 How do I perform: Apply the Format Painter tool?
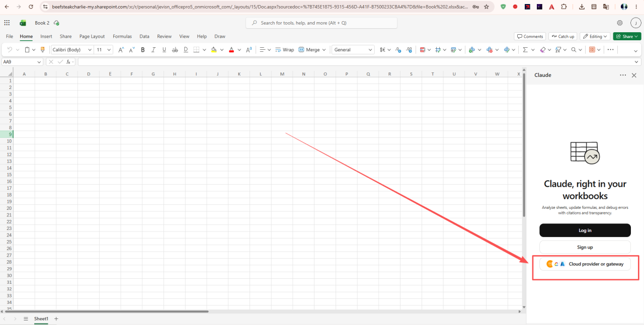tap(42, 50)
